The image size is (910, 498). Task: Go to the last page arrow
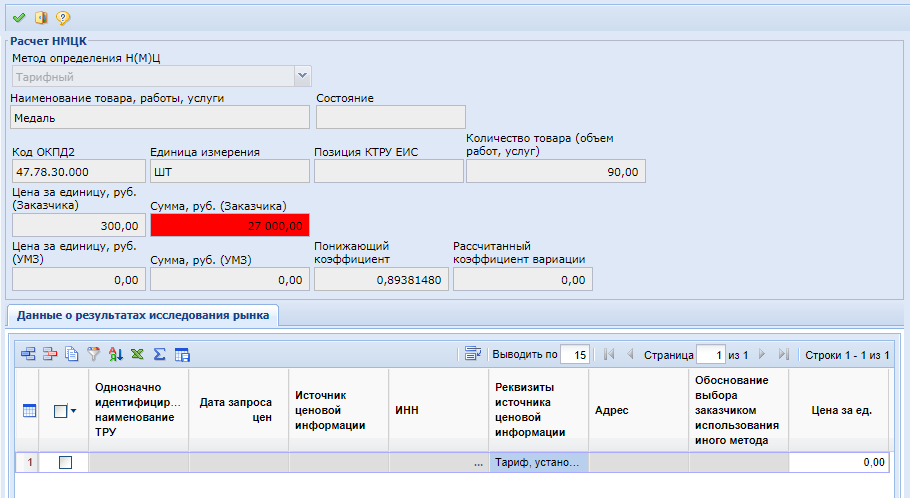click(x=783, y=354)
